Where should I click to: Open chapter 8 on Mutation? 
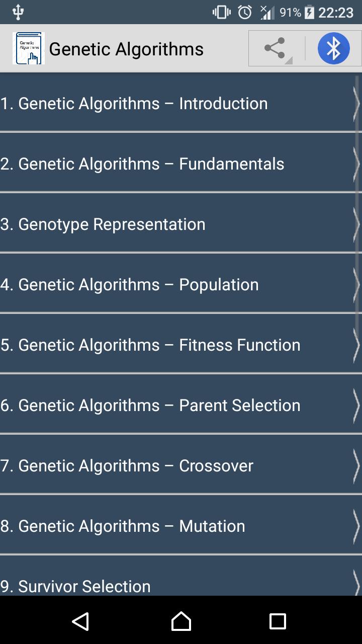click(x=123, y=526)
